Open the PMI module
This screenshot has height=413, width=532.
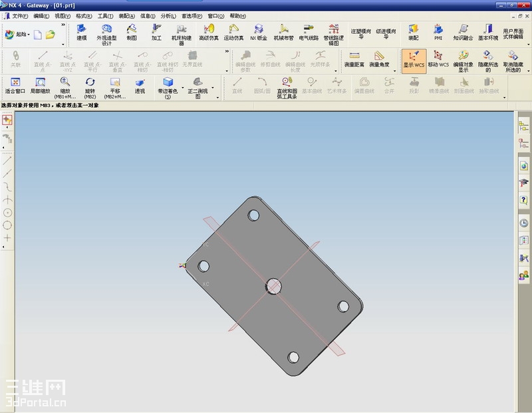[438, 33]
